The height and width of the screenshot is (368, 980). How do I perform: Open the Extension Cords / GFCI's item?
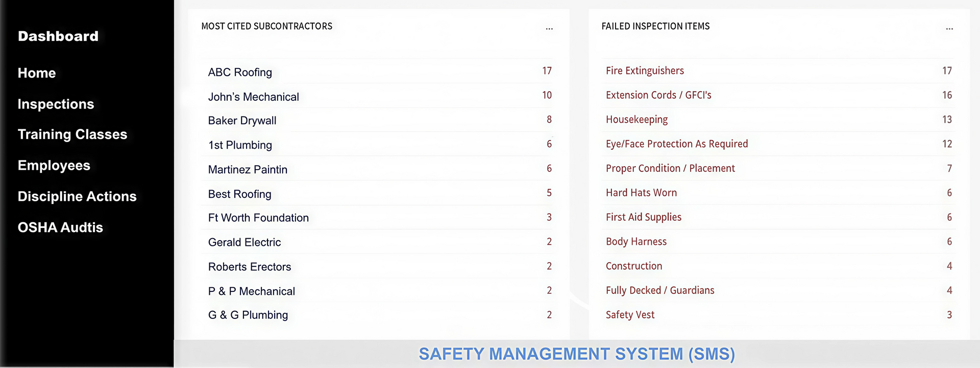pos(658,95)
